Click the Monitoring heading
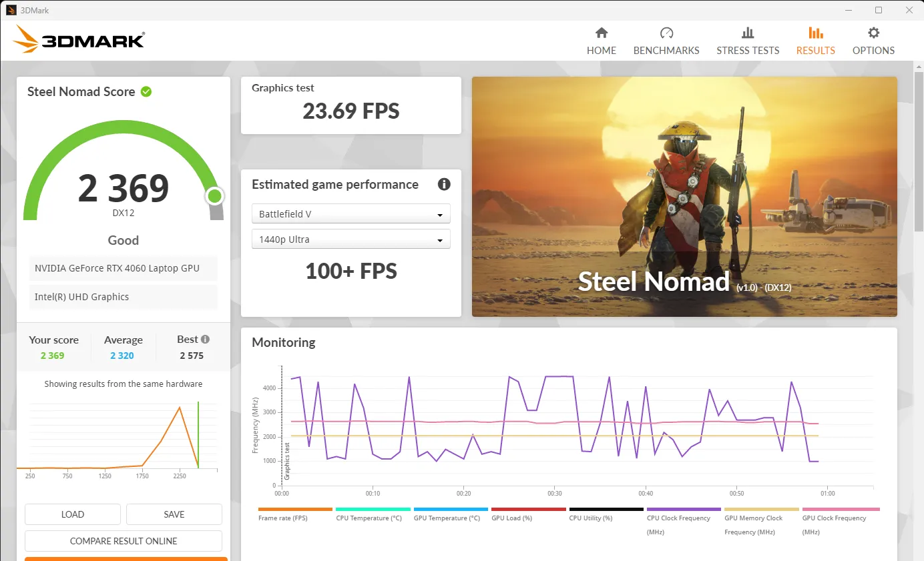This screenshot has height=561, width=924. [284, 342]
